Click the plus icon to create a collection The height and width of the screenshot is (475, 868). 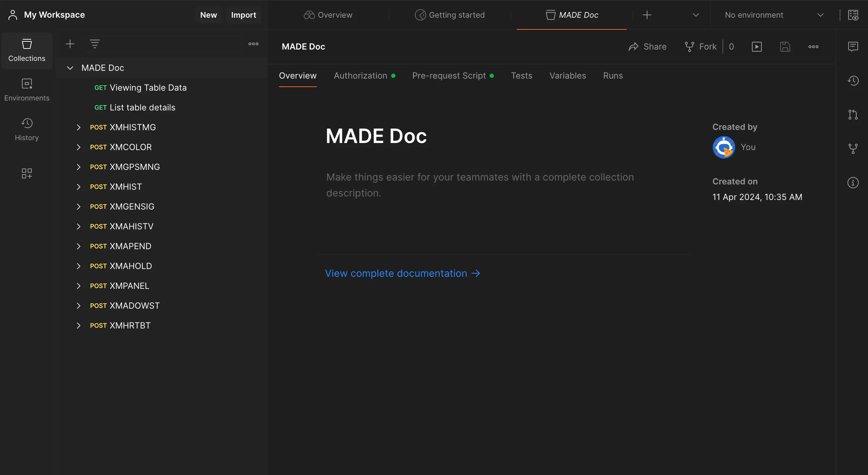tap(70, 44)
